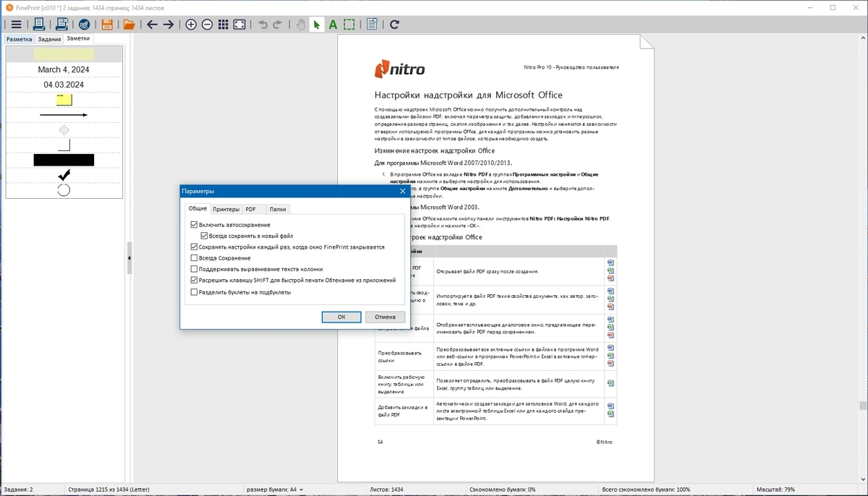
Task: Pick the yellow sticky note stamp
Action: click(x=64, y=100)
